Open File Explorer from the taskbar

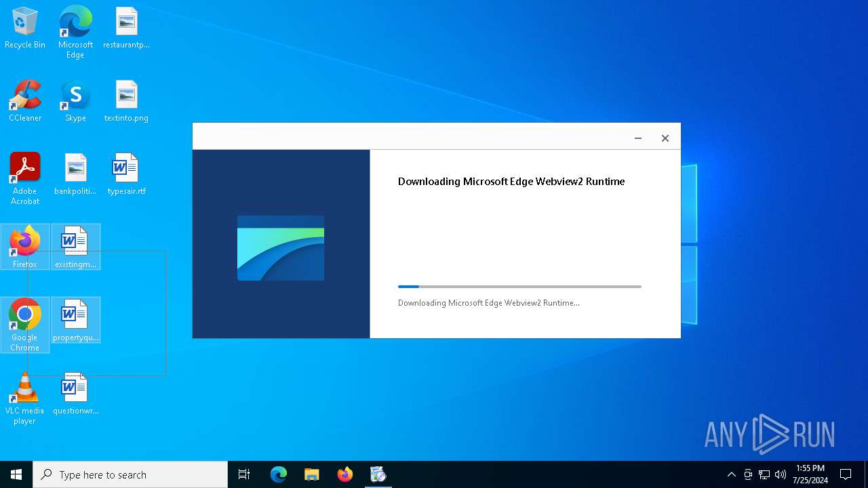click(312, 474)
